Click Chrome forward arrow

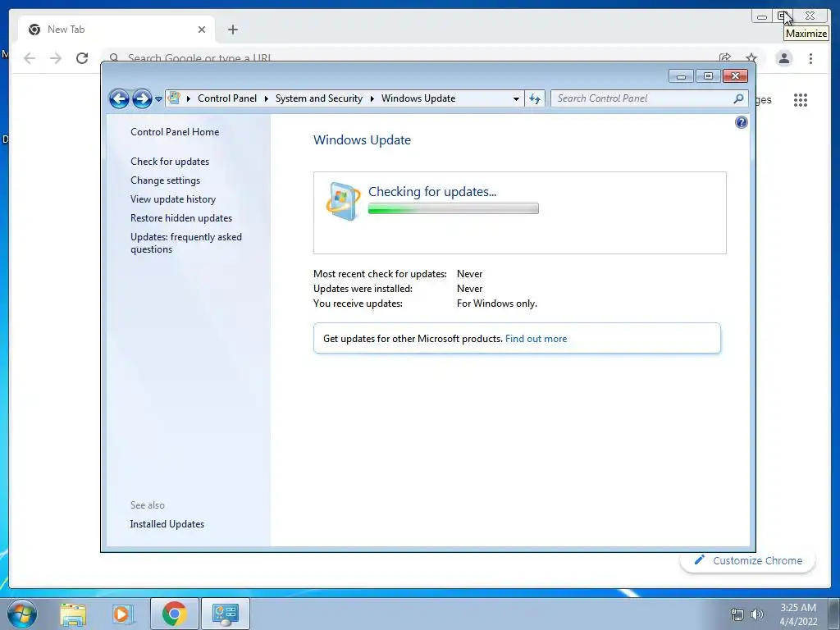56,58
